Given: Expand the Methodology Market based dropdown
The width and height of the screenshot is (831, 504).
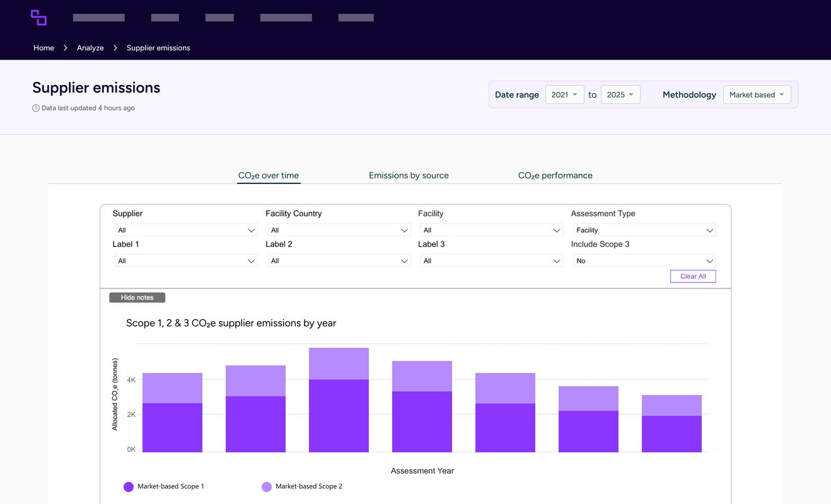Looking at the screenshot, I should click(757, 94).
